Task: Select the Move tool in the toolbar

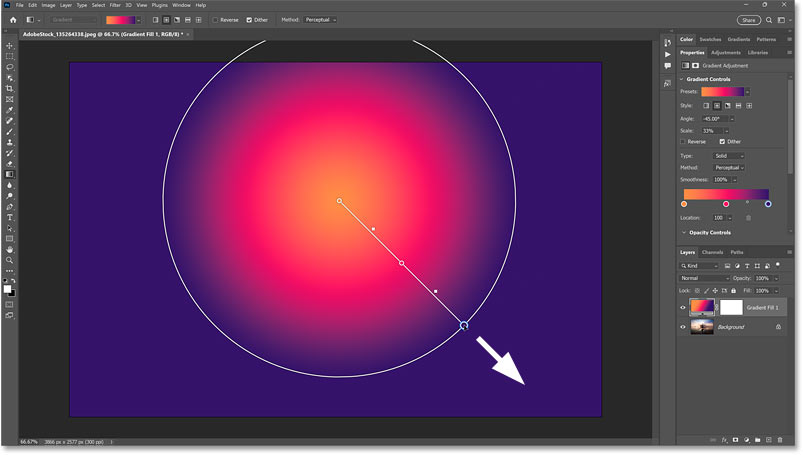Action: (9, 46)
